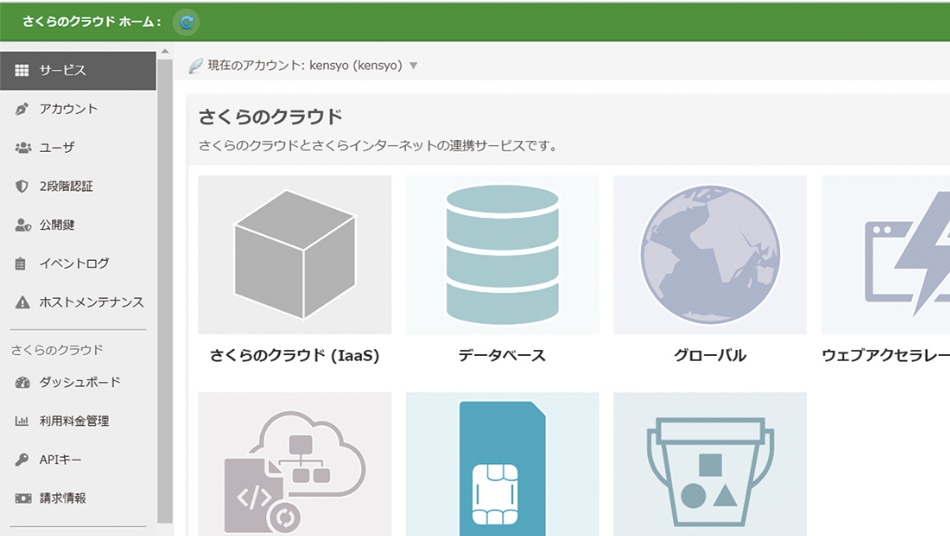Click the APIキー key icon
Screen dimensions: 950x536
point(22,460)
